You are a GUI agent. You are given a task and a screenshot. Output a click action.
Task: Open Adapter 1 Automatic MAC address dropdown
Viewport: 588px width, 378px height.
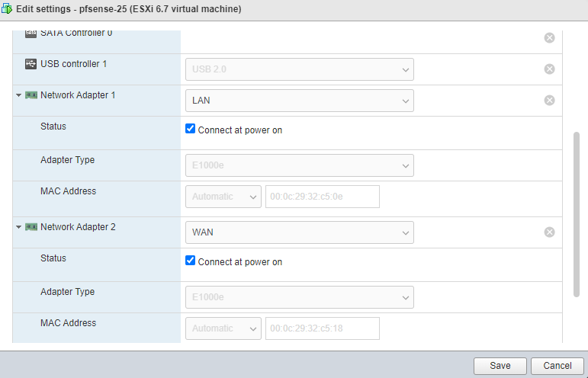223,197
